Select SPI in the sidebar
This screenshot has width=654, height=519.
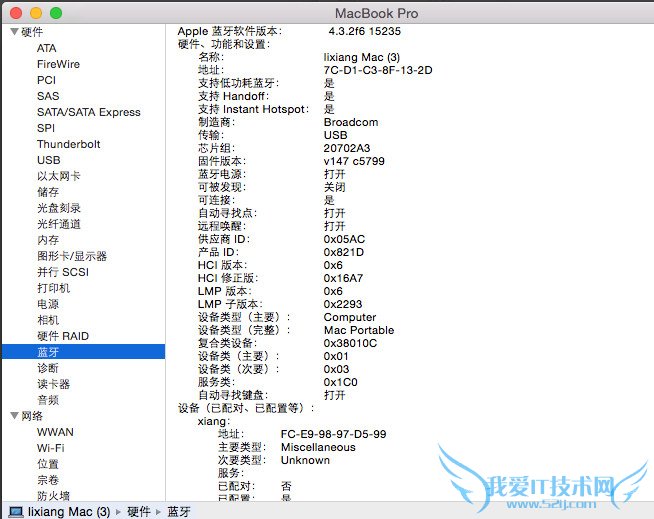click(45, 128)
